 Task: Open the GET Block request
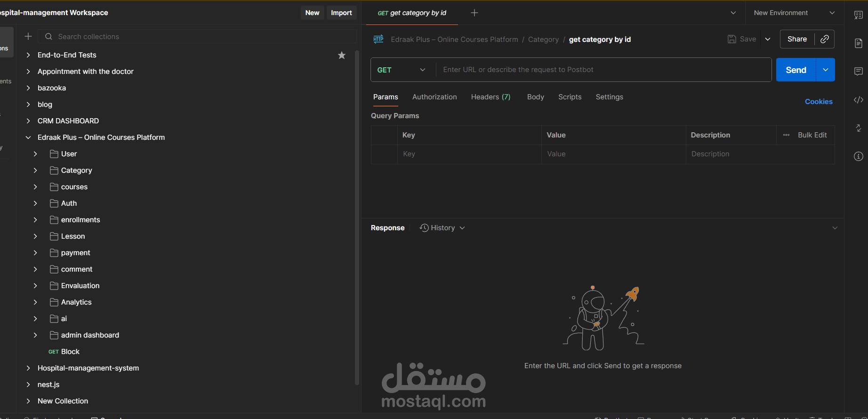tap(64, 352)
